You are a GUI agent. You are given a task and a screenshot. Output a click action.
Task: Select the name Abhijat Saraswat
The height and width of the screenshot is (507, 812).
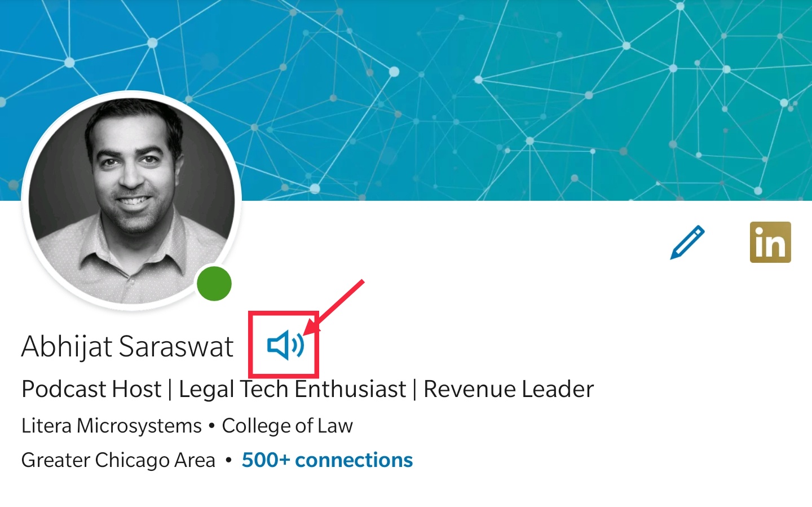pos(127,346)
